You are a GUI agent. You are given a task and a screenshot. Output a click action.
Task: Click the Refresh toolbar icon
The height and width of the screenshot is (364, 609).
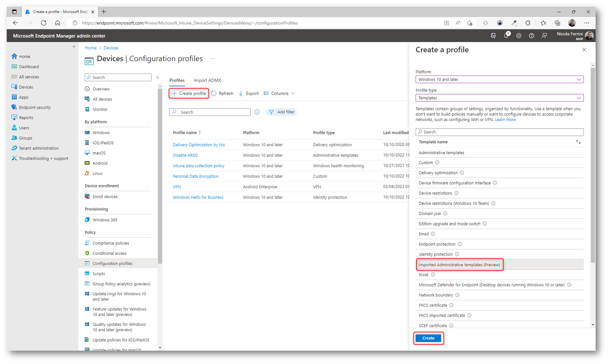[214, 93]
